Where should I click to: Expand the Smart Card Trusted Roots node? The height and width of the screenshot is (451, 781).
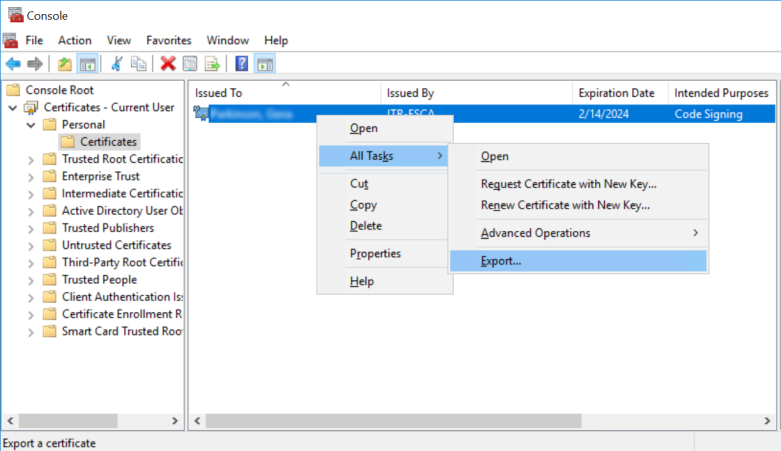tap(31, 332)
